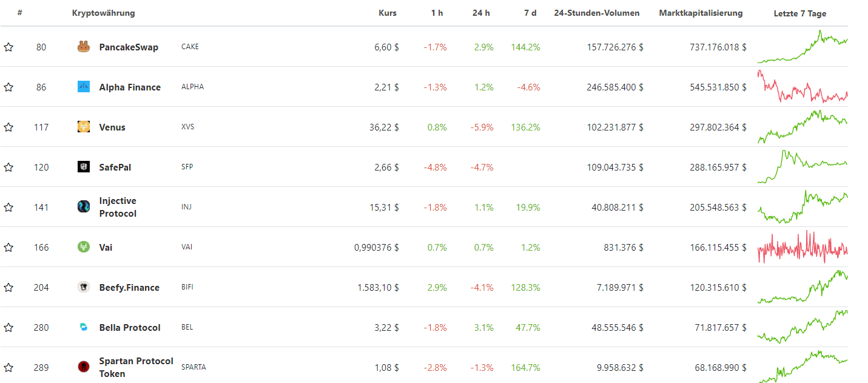
Task: Click the green Vai logo icon
Action: (84, 247)
